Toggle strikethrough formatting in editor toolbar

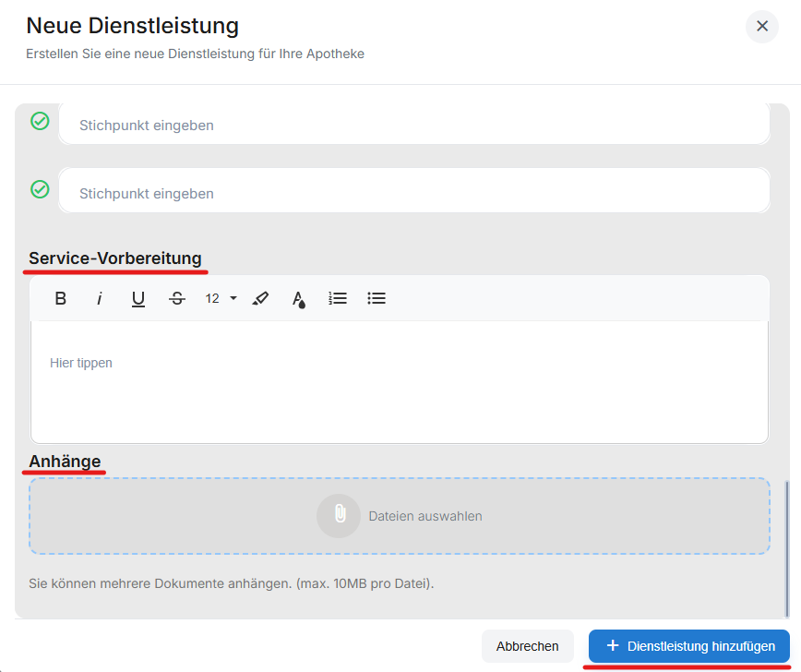177,298
